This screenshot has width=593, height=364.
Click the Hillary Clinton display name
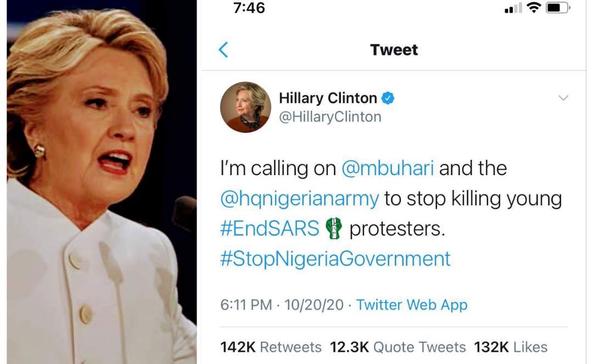click(x=328, y=98)
